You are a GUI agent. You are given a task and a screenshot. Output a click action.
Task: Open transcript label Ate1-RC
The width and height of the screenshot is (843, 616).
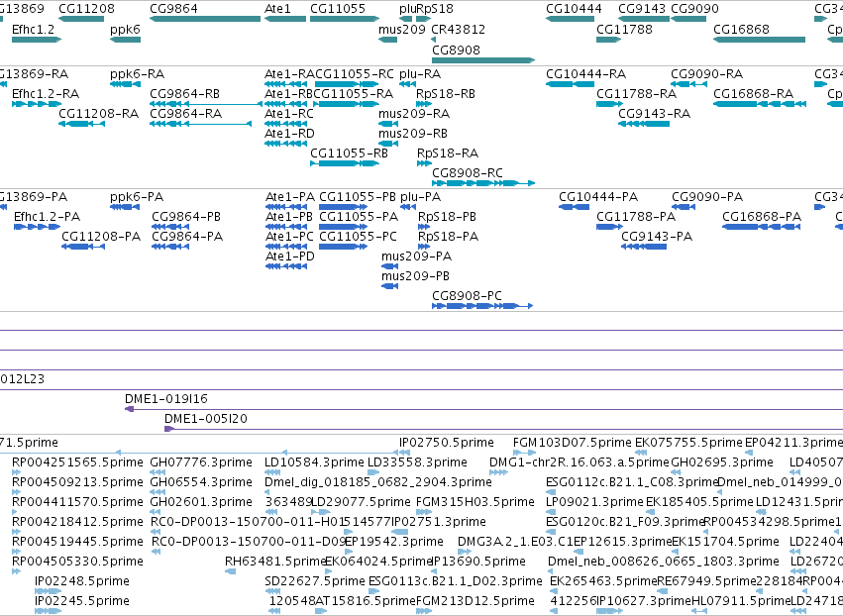click(288, 114)
